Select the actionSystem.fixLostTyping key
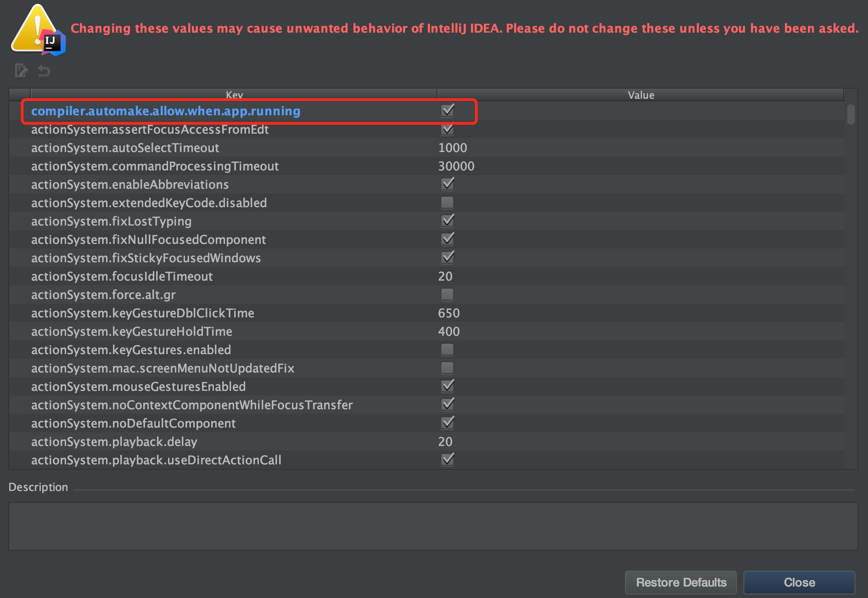 tap(111, 221)
